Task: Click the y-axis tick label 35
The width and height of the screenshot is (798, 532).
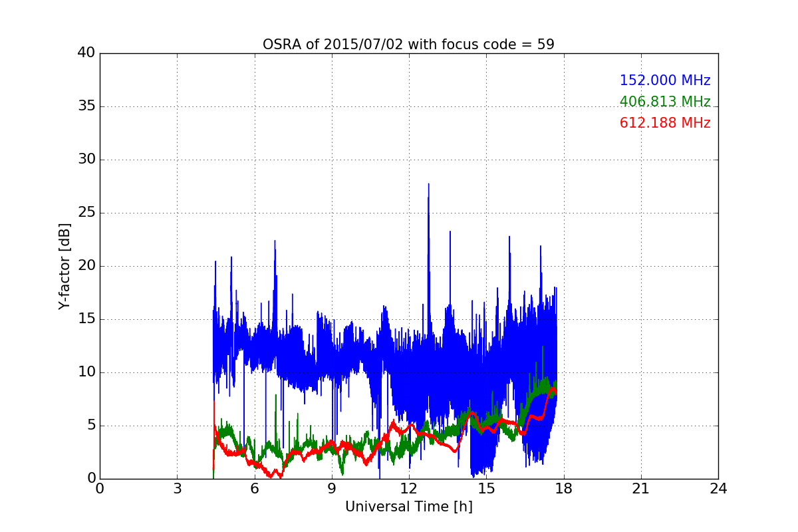Action: 86,106
